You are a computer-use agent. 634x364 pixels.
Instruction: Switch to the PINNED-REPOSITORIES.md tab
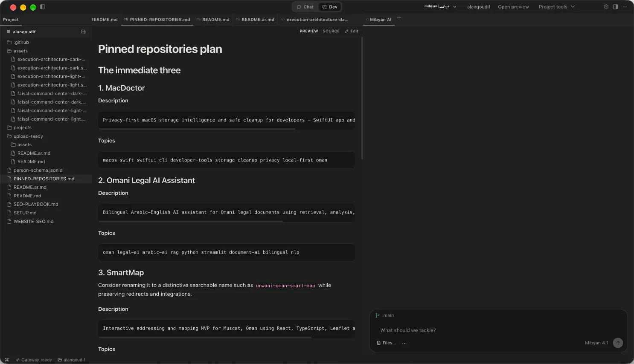[x=157, y=20]
